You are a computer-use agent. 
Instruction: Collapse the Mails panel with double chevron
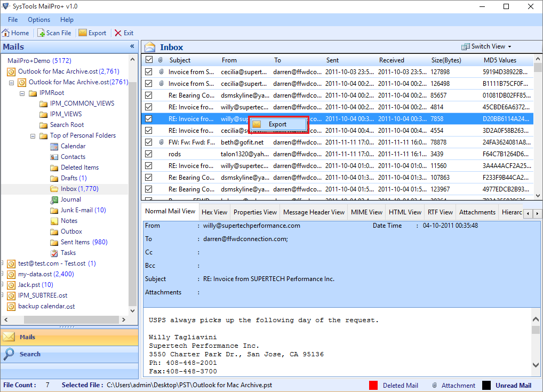click(132, 46)
